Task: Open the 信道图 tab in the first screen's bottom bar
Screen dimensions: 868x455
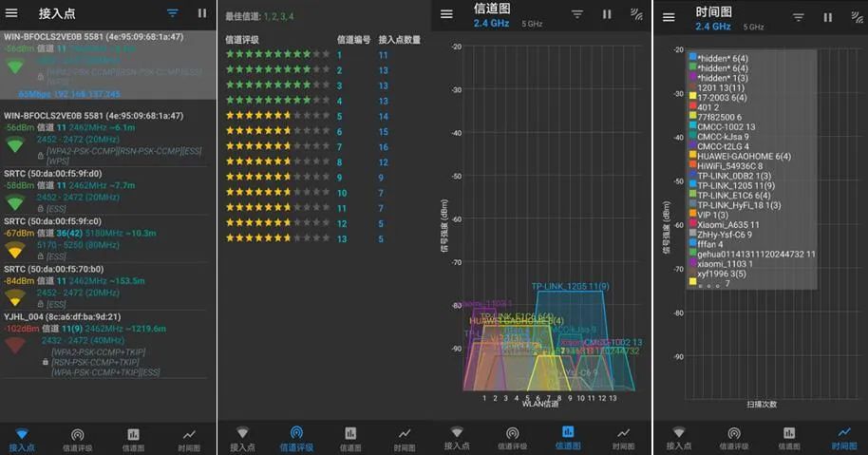Action: tap(133, 440)
